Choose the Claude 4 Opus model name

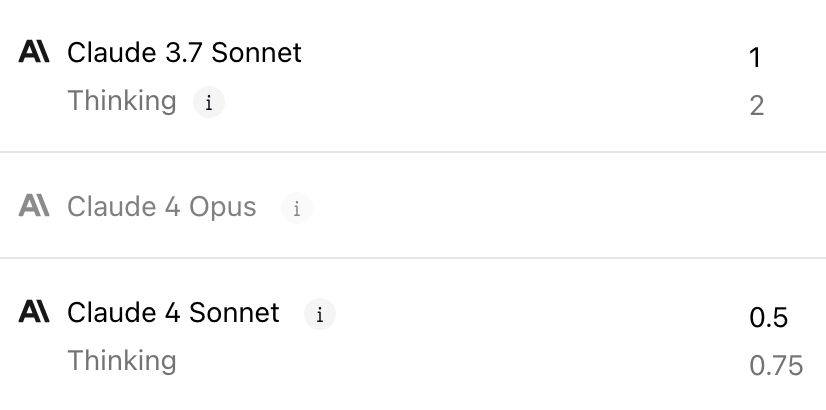(x=161, y=207)
